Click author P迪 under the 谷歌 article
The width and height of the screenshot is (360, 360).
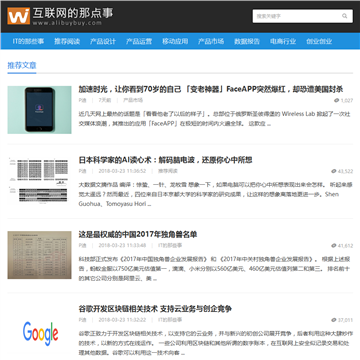tap(82, 320)
